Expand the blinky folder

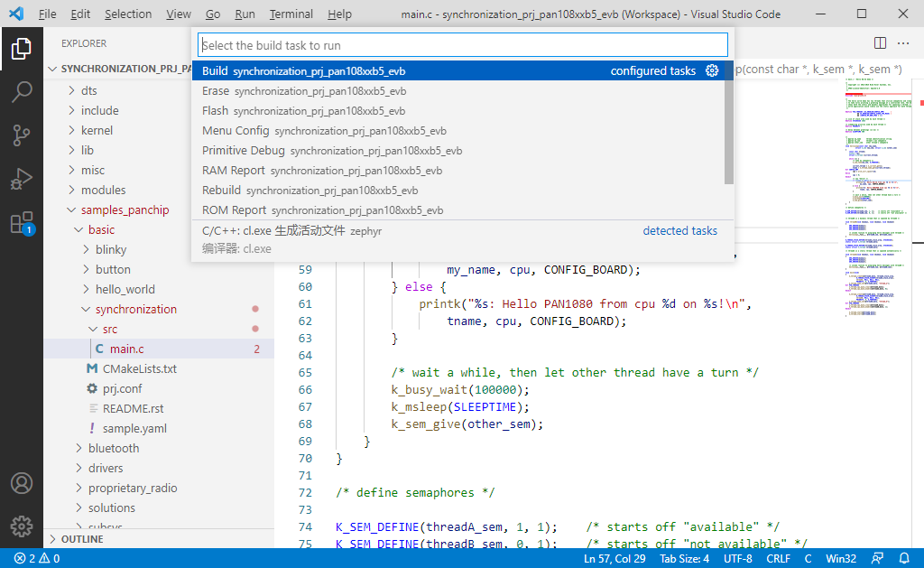86,249
